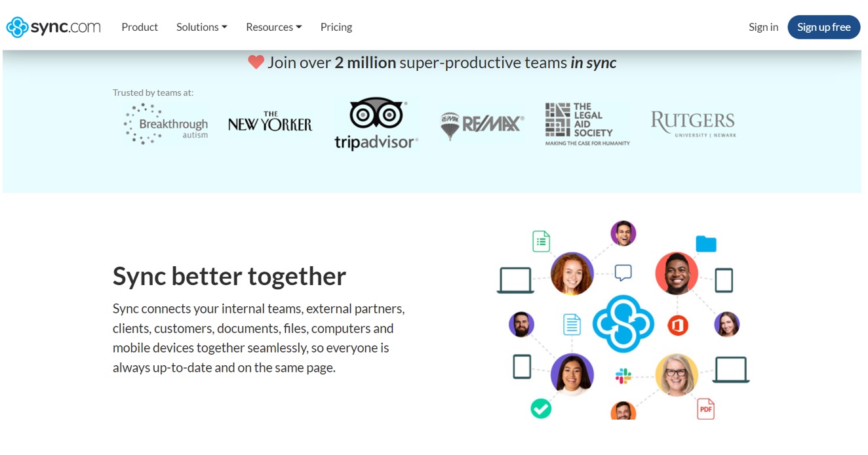
Task: Click the blonde woman with glasses avatar
Action: [677, 375]
